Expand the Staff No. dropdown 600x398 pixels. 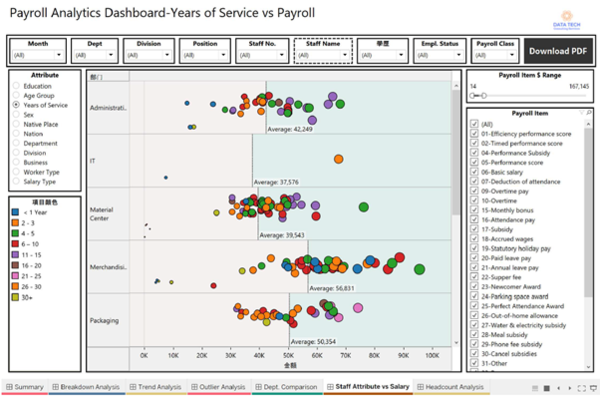click(262, 55)
